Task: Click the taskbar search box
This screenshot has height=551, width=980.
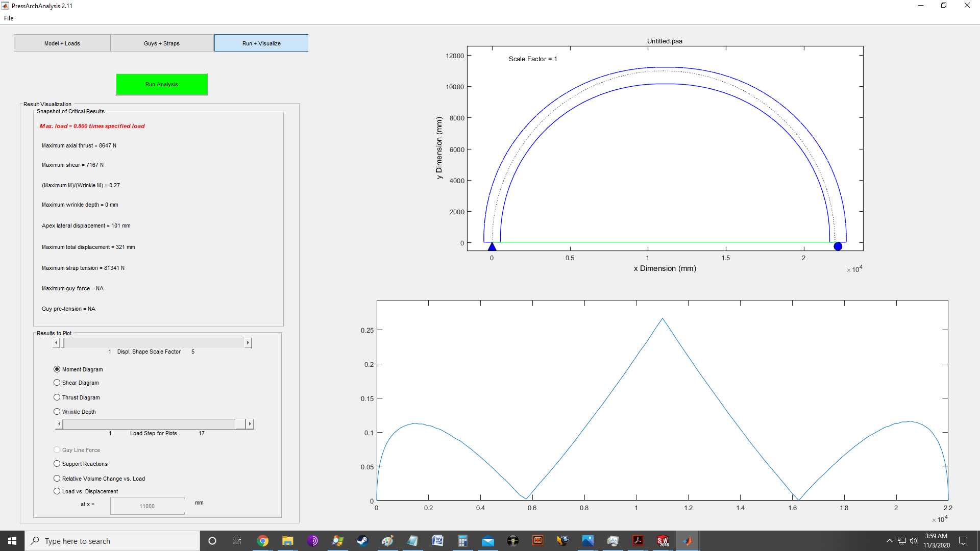Action: pos(112,541)
